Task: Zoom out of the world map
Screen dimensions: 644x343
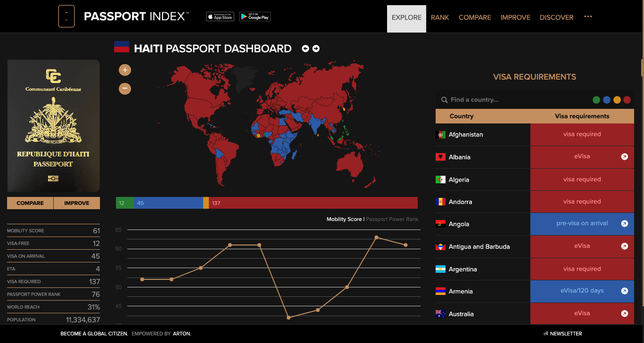Action: pyautogui.click(x=125, y=88)
